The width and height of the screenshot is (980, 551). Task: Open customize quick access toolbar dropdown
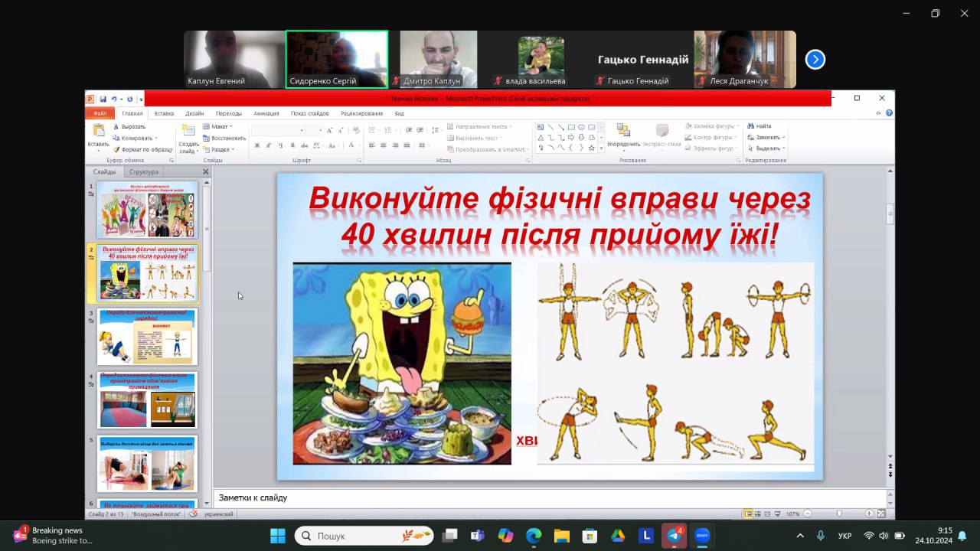coord(141,99)
